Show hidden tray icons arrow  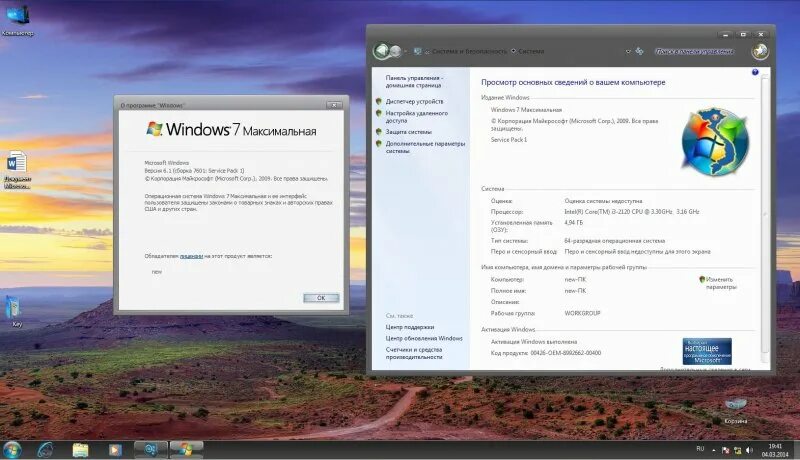pyautogui.click(x=713, y=450)
